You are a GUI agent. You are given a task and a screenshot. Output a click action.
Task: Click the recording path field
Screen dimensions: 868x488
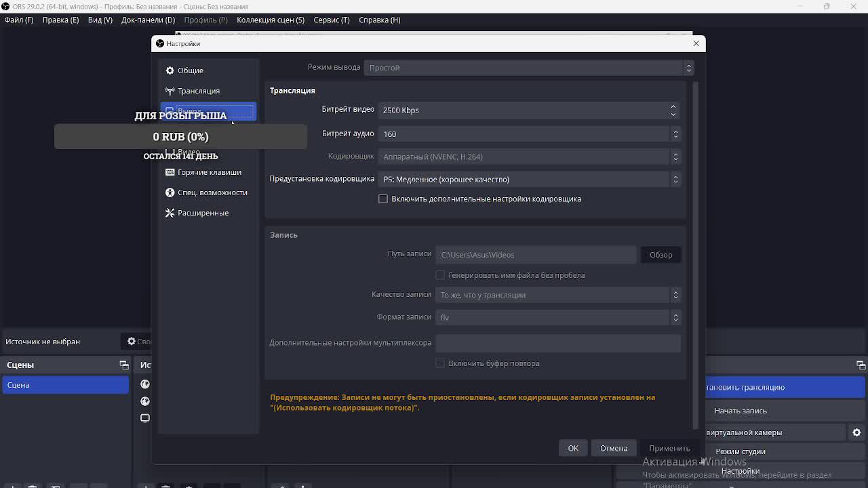pyautogui.click(x=536, y=255)
